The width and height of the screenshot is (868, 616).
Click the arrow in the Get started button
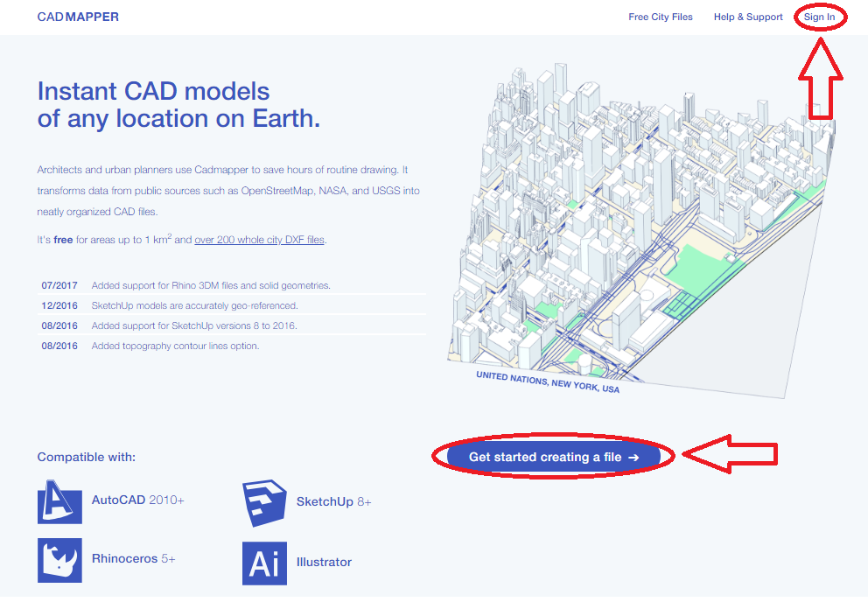point(633,458)
